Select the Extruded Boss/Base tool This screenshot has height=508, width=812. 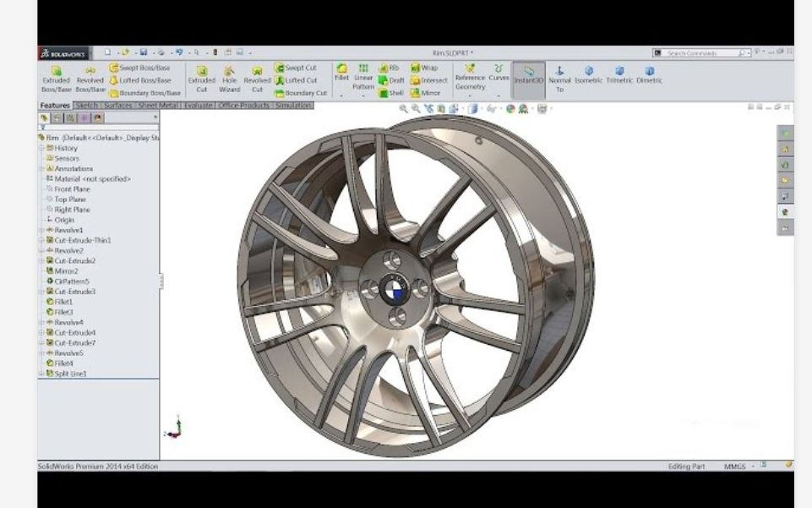[x=56, y=76]
